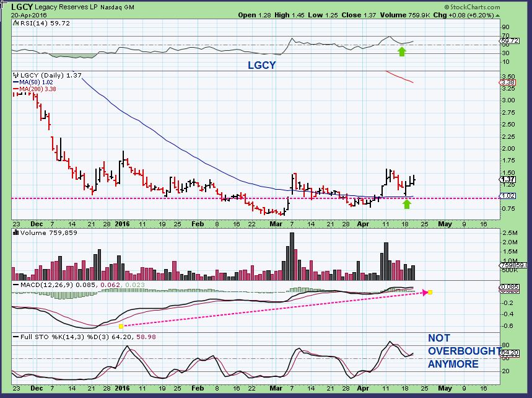The width and height of the screenshot is (532, 398).
Task: Click the 1.37 last price tag on axis
Action: 508,179
